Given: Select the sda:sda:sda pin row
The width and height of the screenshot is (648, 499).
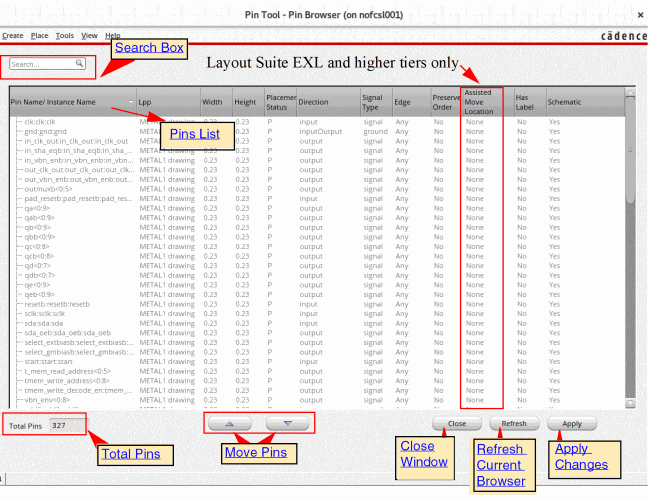Looking at the screenshot, I should point(317,323).
